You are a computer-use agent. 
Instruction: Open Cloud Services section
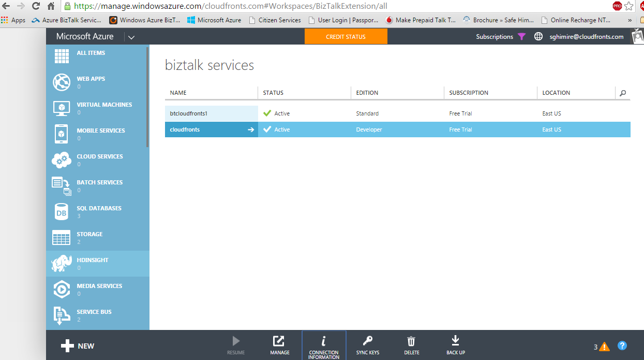click(x=98, y=160)
